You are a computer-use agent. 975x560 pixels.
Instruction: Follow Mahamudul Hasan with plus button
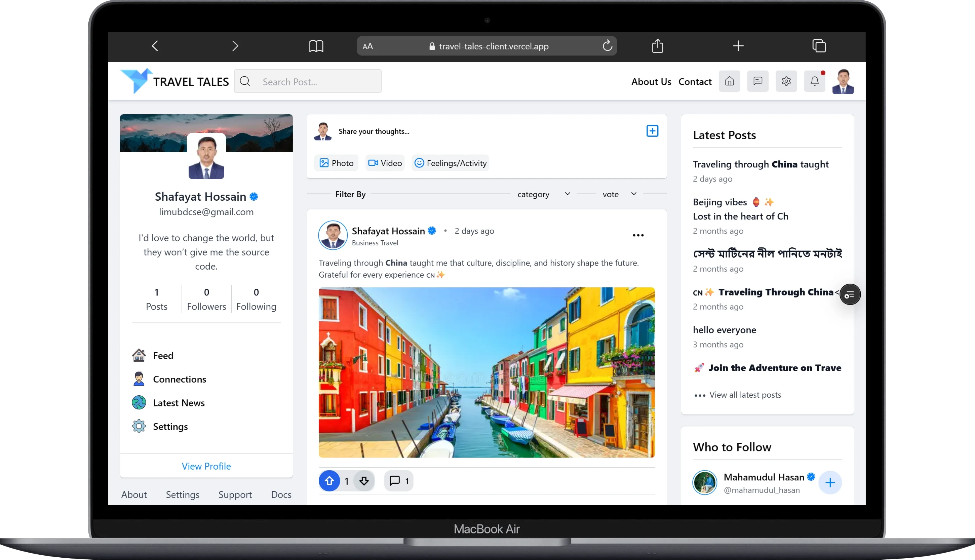click(x=830, y=483)
